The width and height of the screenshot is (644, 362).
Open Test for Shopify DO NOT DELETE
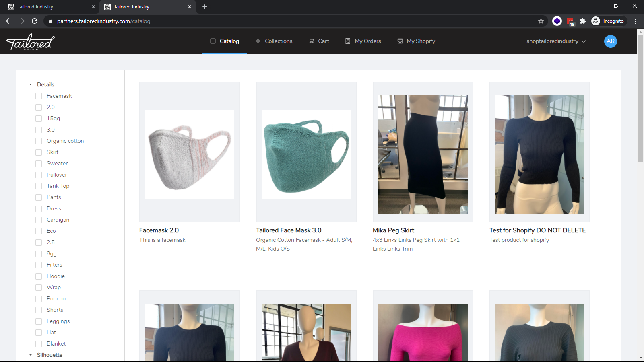click(538, 230)
